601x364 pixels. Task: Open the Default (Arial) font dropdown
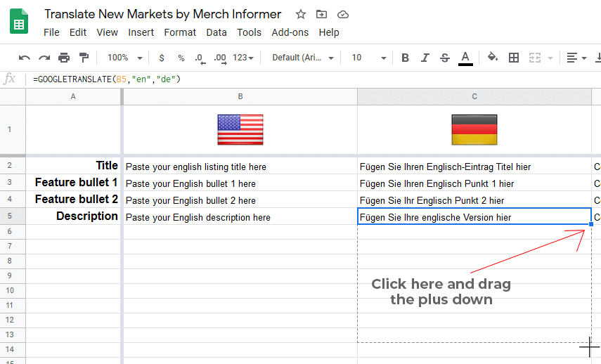coord(303,58)
